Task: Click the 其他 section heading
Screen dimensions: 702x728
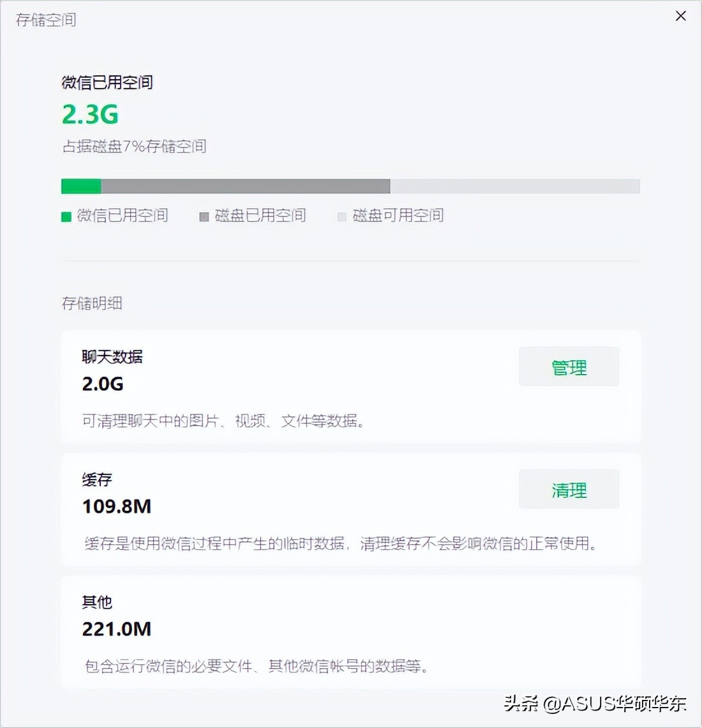Action: pyautogui.click(x=96, y=602)
